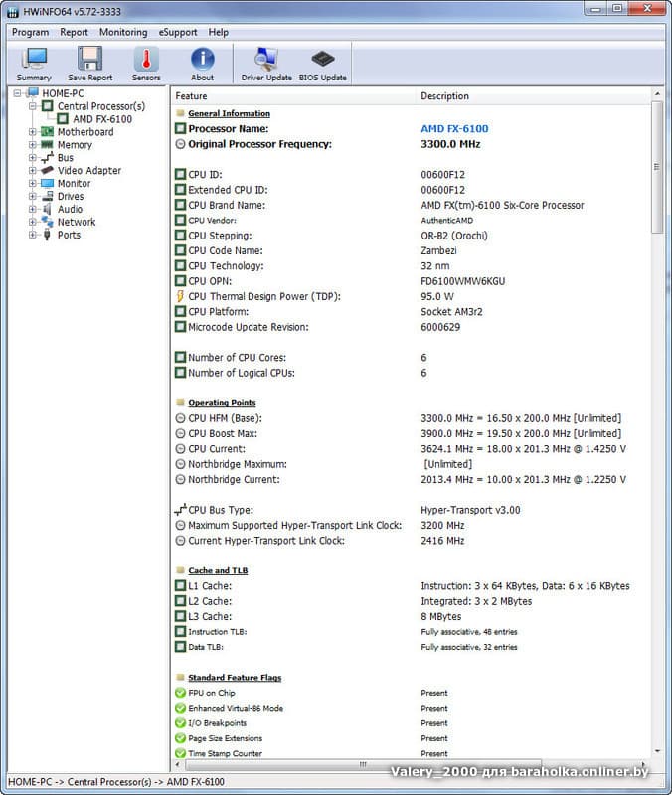Viewport: 672px width, 795px height.
Task: Click the About info icon
Action: click(x=202, y=60)
